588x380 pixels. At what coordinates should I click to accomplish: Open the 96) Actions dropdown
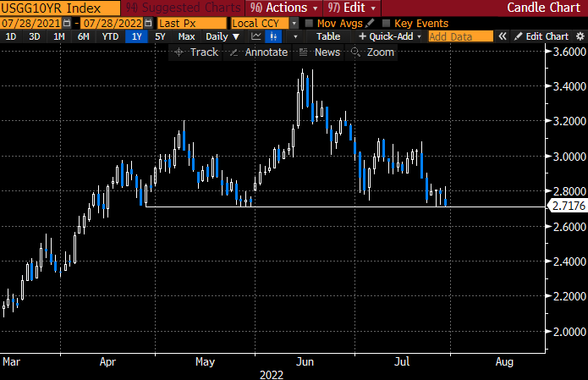click(284, 8)
